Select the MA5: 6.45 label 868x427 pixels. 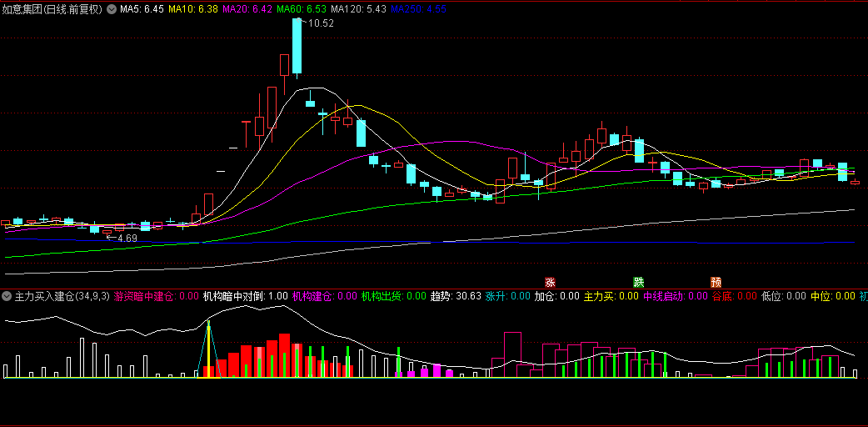[142, 9]
